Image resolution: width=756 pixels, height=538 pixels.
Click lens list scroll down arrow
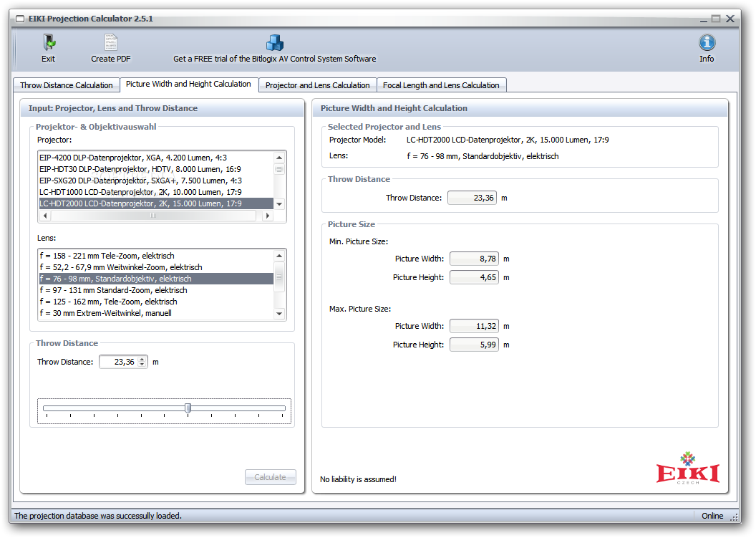point(279,314)
